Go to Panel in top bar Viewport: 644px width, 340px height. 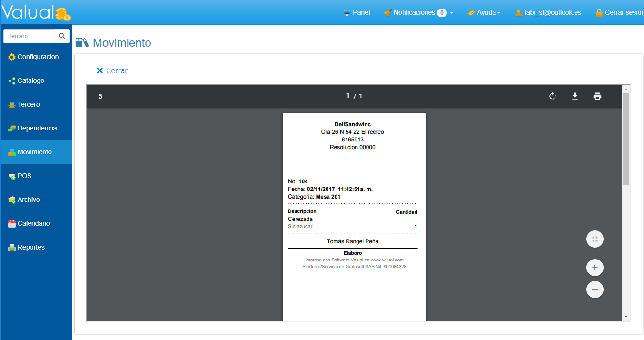tap(357, 13)
